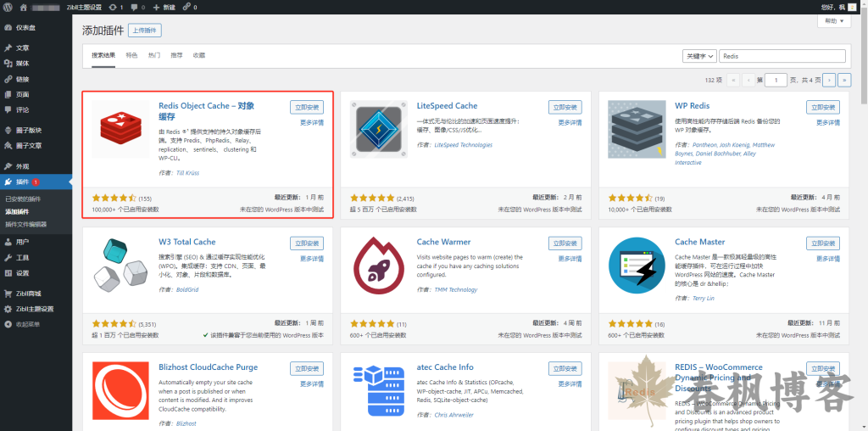This screenshot has height=431, width=868.
Task: Install Redis Object Cache with 立即安装
Action: [x=307, y=108]
